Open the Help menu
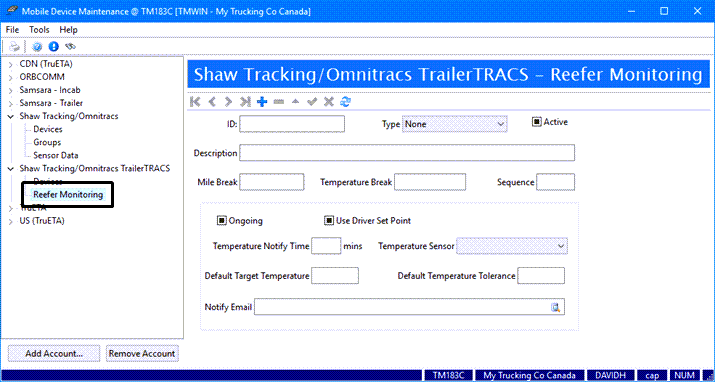This screenshot has height=382, width=715. click(x=68, y=30)
